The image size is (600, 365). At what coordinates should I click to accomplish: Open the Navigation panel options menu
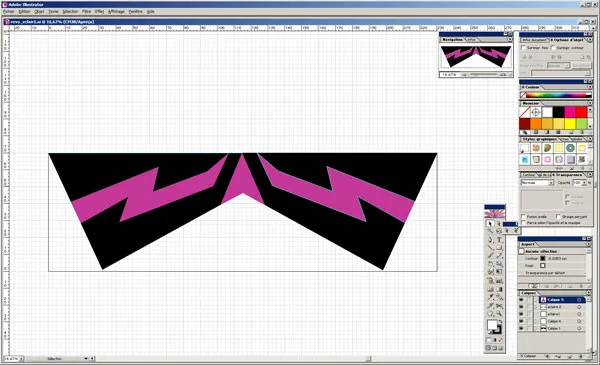coord(510,39)
